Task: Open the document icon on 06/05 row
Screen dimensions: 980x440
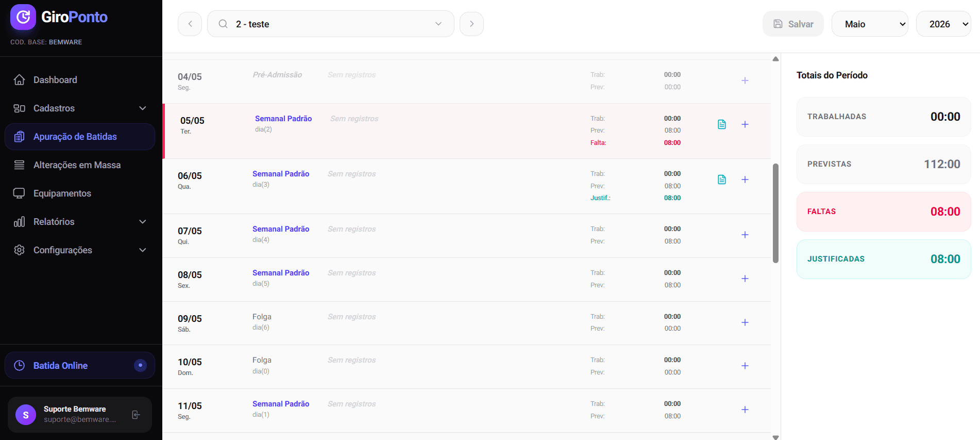Action: 722,180
